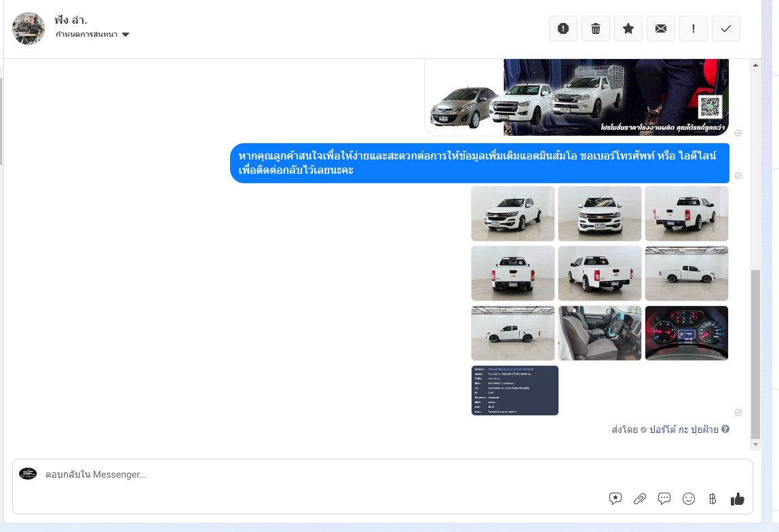Delete conversation using trash can icon
The image size is (779, 532).
point(596,28)
